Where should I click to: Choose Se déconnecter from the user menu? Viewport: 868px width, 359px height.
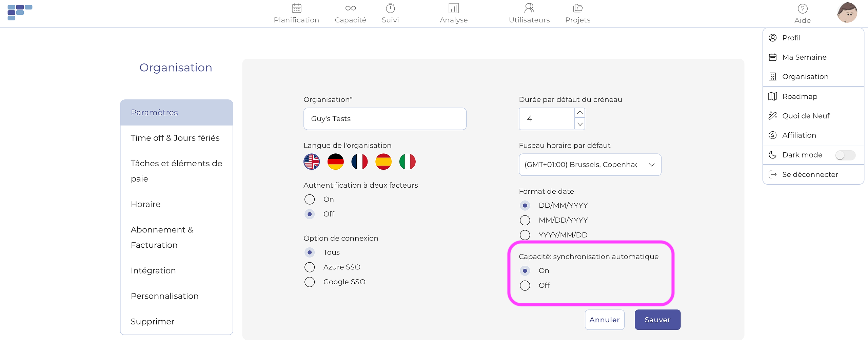[x=810, y=175]
